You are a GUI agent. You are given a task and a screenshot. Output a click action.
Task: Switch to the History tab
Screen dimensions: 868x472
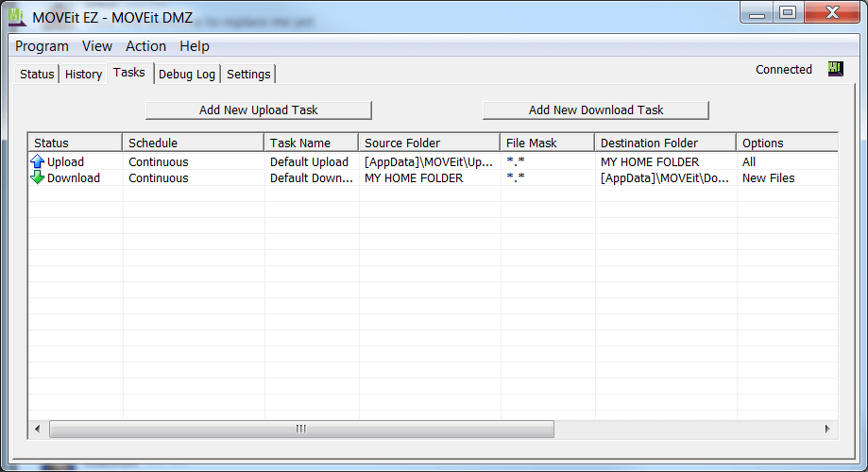(x=83, y=74)
